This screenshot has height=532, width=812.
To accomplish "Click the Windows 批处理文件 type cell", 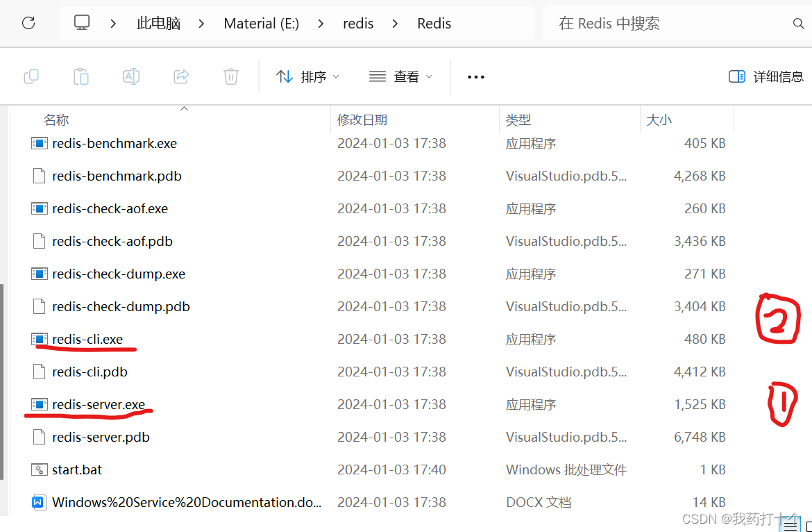I will pos(566,469).
